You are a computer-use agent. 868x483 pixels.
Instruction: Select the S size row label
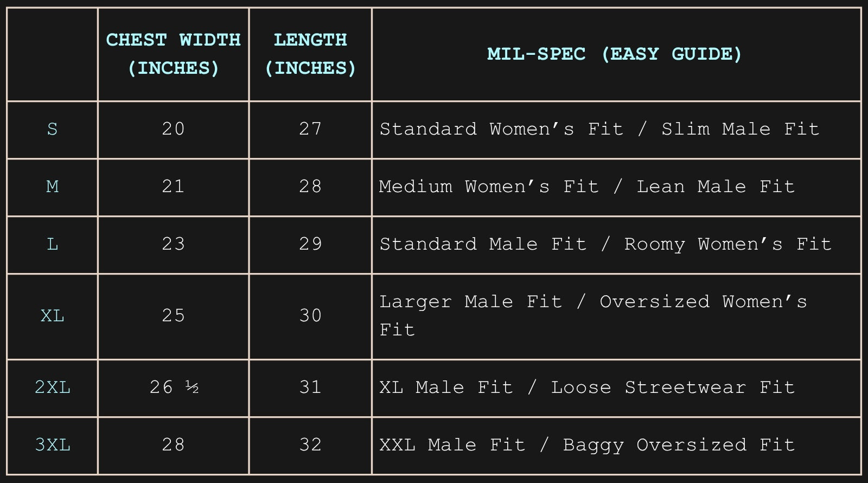pyautogui.click(x=52, y=129)
